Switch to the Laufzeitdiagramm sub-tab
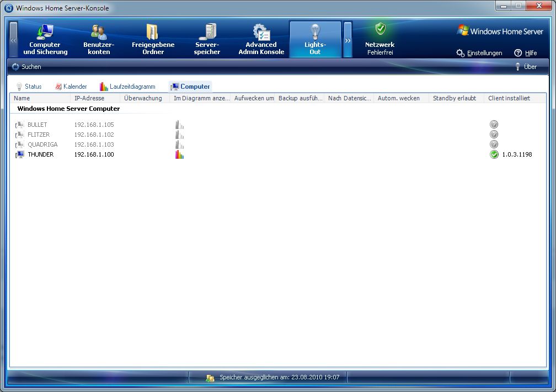Viewport: 556px width, 392px height. click(x=127, y=87)
